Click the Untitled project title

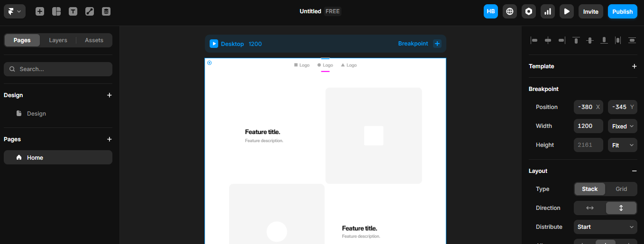[x=310, y=11]
